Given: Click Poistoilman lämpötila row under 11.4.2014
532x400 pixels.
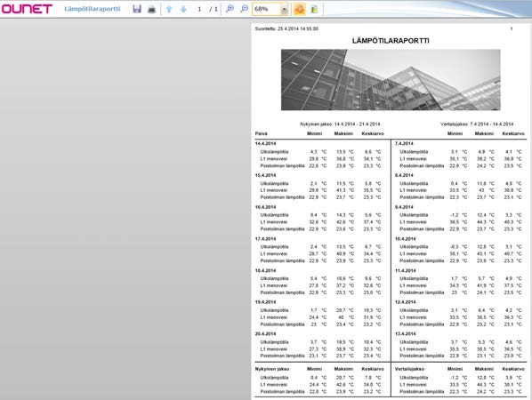Looking at the screenshot, I should point(461,292).
